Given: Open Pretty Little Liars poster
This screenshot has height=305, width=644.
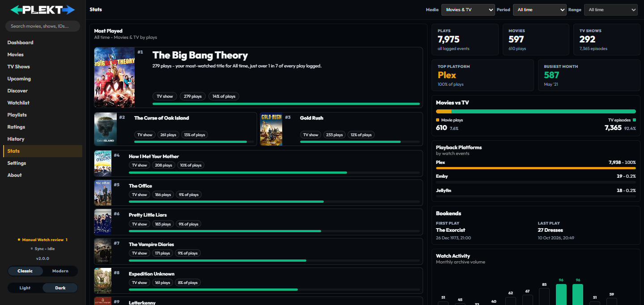Looking at the screenshot, I should pyautogui.click(x=103, y=222).
